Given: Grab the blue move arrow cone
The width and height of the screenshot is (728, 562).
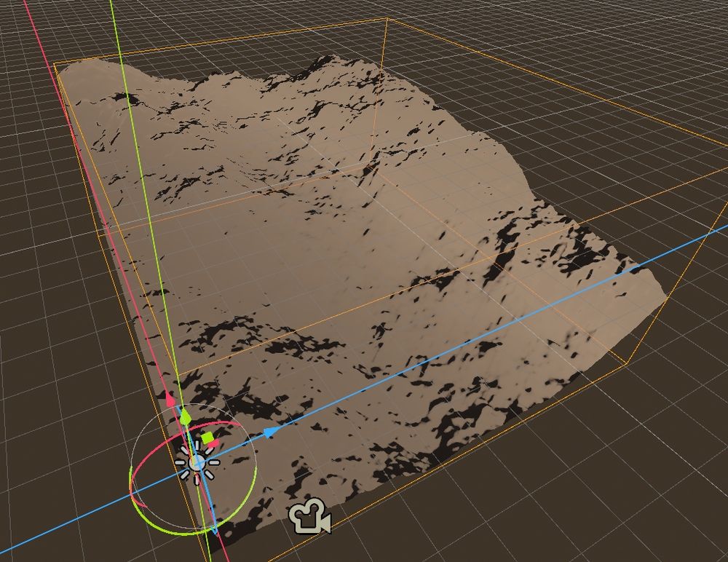Looking at the screenshot, I should click(271, 432).
